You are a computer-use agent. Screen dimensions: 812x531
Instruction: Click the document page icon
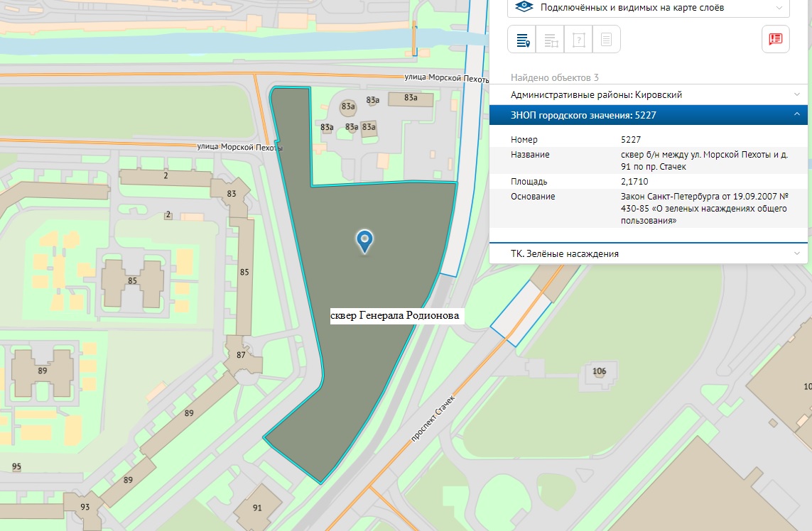coord(606,40)
